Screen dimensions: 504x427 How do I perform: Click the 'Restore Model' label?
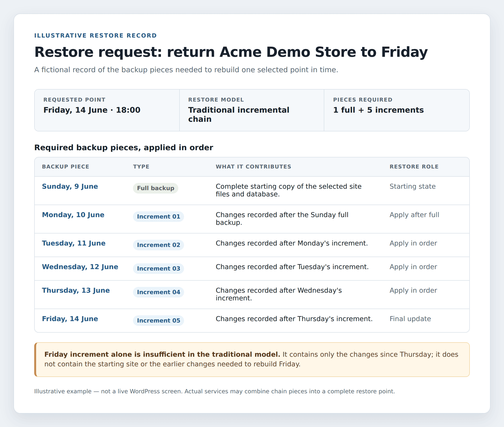point(216,100)
